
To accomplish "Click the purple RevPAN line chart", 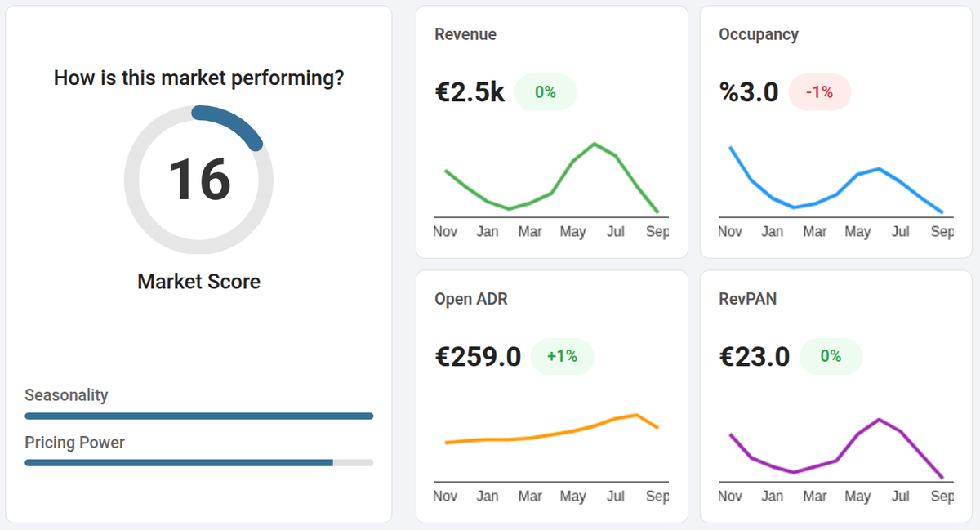I will click(835, 448).
